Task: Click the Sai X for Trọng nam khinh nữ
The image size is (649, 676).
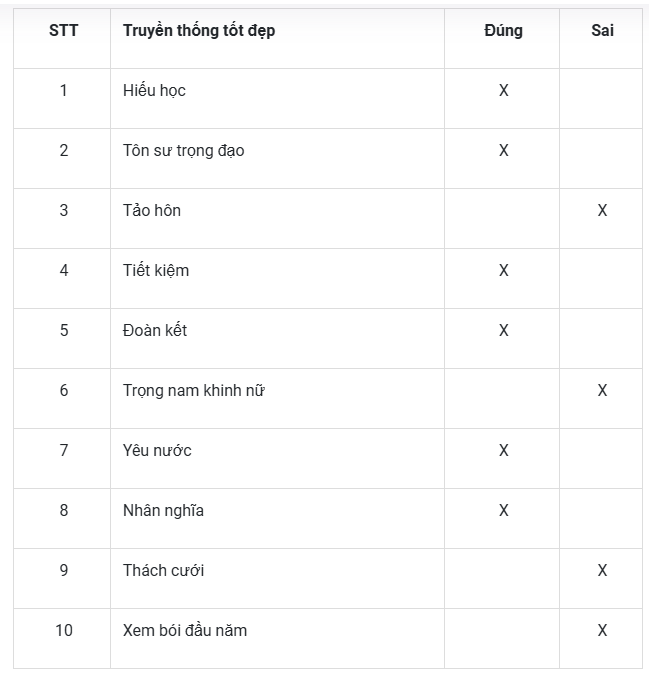Action: pyautogui.click(x=602, y=390)
